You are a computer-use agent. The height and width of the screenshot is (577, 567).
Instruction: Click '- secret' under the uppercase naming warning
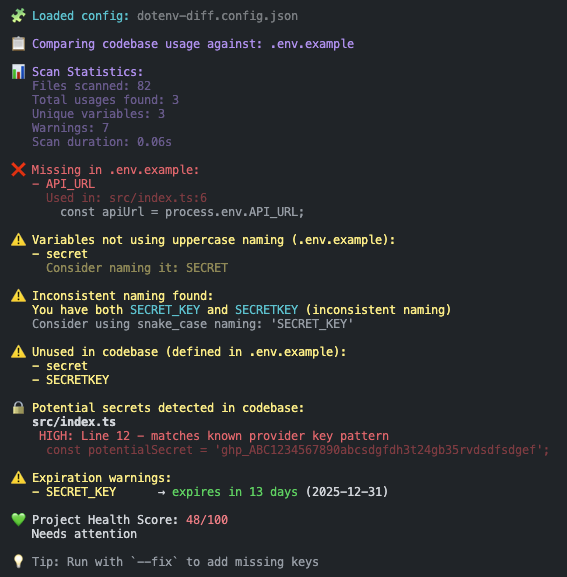pos(60,254)
